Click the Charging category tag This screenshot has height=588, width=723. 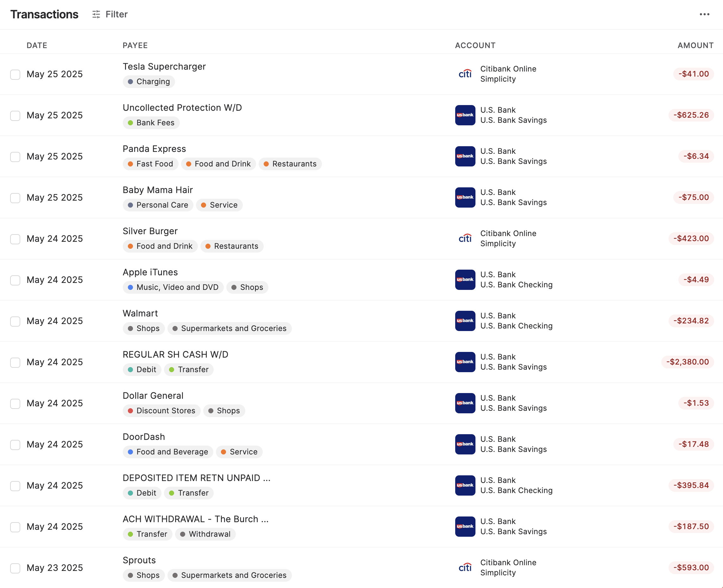coord(149,82)
